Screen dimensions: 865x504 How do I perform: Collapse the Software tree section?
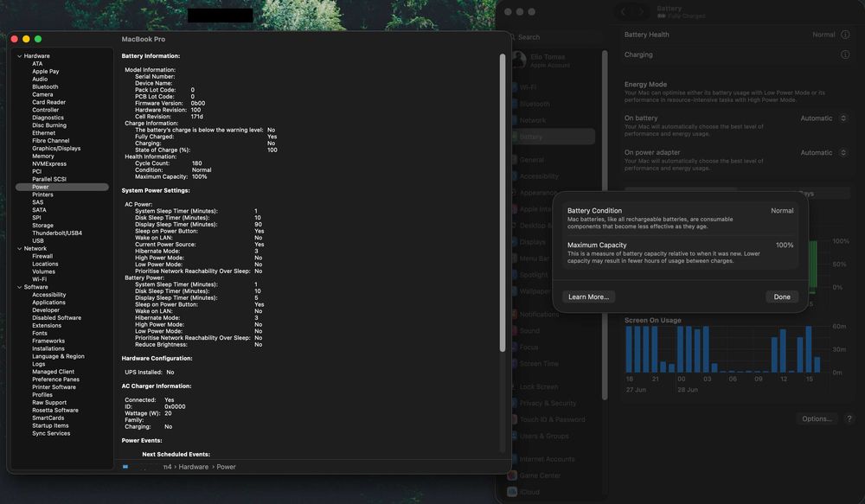click(19, 287)
